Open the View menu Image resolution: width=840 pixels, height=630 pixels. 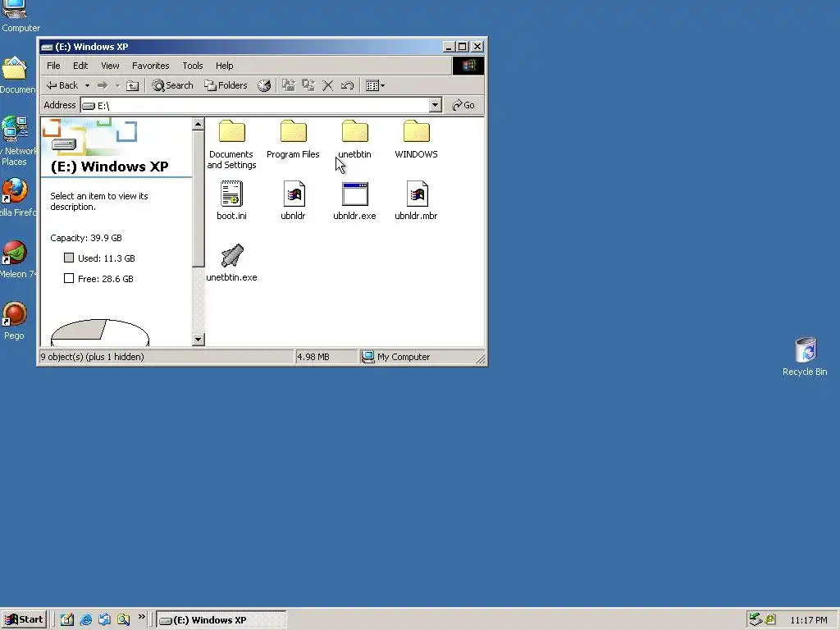(111, 66)
